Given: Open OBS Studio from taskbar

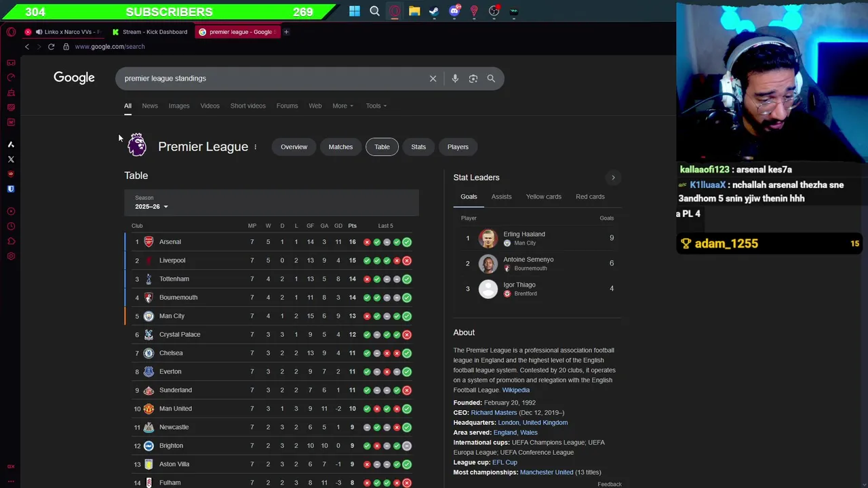Looking at the screenshot, I should [494, 11].
